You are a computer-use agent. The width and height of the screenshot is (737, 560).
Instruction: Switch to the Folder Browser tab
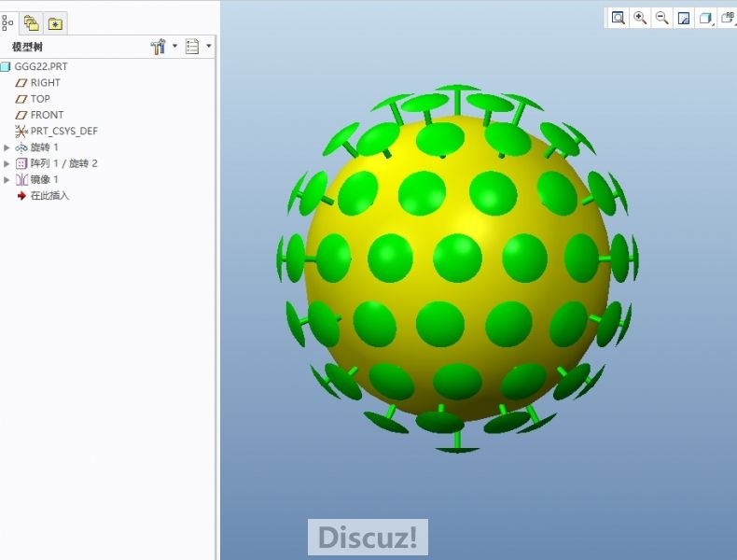point(31,23)
